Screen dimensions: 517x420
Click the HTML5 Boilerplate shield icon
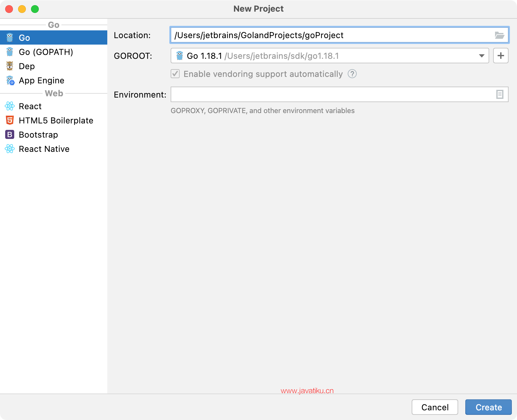point(10,120)
